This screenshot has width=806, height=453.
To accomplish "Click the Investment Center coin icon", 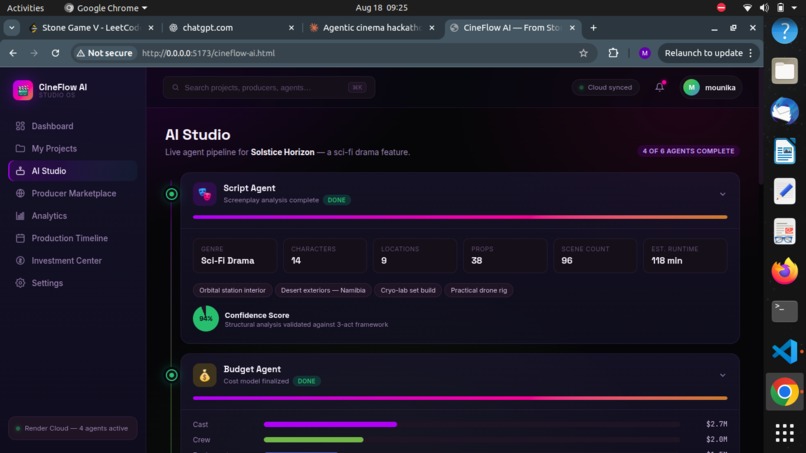I will click(20, 261).
